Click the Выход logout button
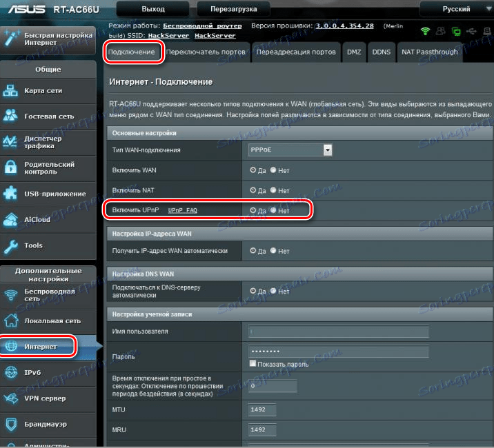494x448 pixels. [x=152, y=9]
